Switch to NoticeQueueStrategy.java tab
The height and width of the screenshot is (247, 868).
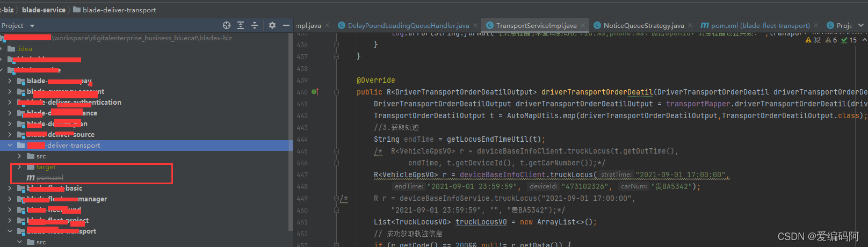click(x=643, y=25)
